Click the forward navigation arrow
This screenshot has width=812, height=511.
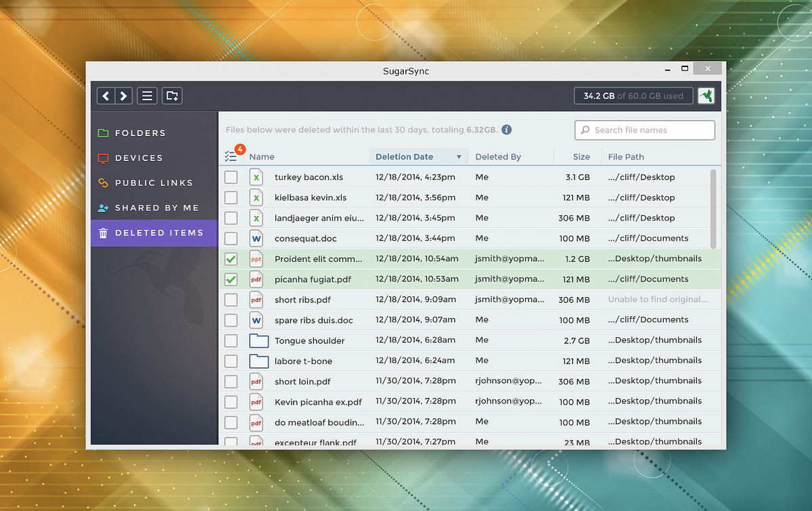(124, 95)
